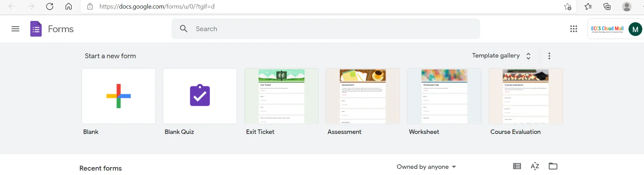Open the AZ sort options
This screenshot has width=644, height=175.
[x=535, y=166]
